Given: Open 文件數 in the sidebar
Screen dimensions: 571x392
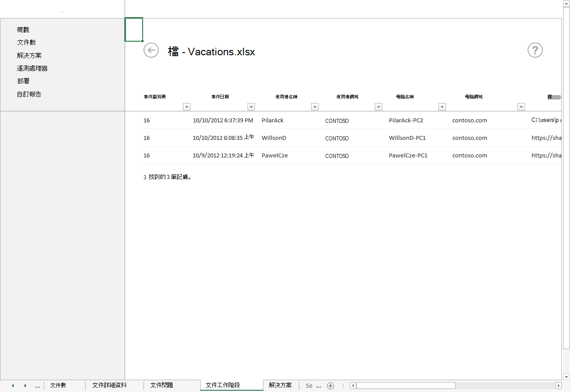Looking at the screenshot, I should click(x=26, y=43).
